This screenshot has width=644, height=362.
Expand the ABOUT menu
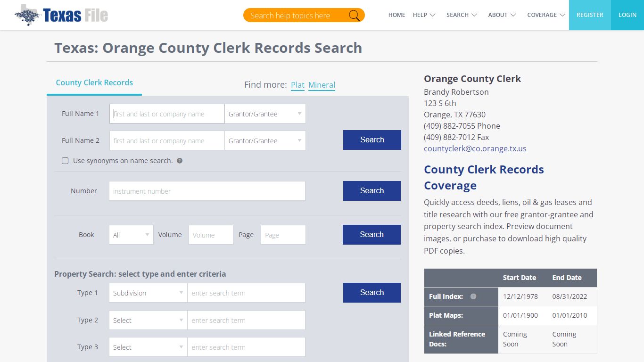pyautogui.click(x=502, y=15)
